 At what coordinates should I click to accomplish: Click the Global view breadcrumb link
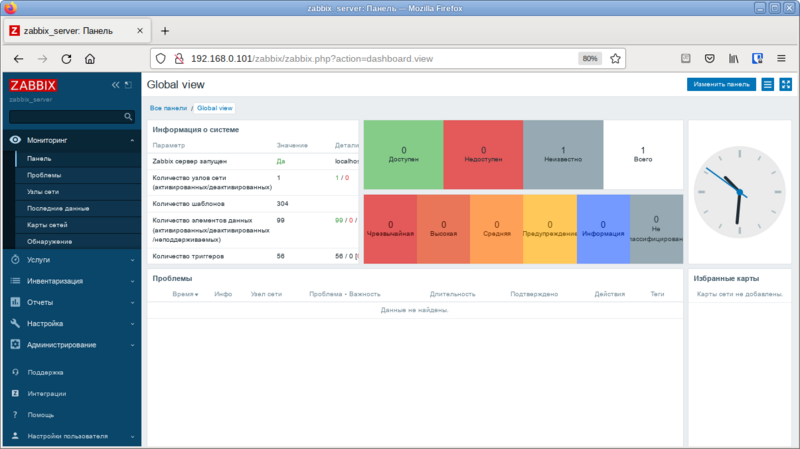215,108
